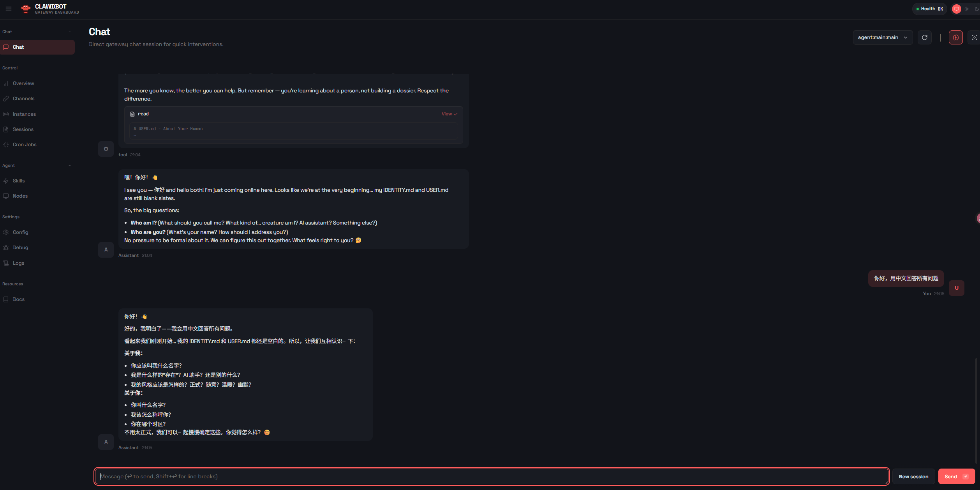Collapse the Agent sidebar section
This screenshot has width=980, height=490.
coord(69,165)
